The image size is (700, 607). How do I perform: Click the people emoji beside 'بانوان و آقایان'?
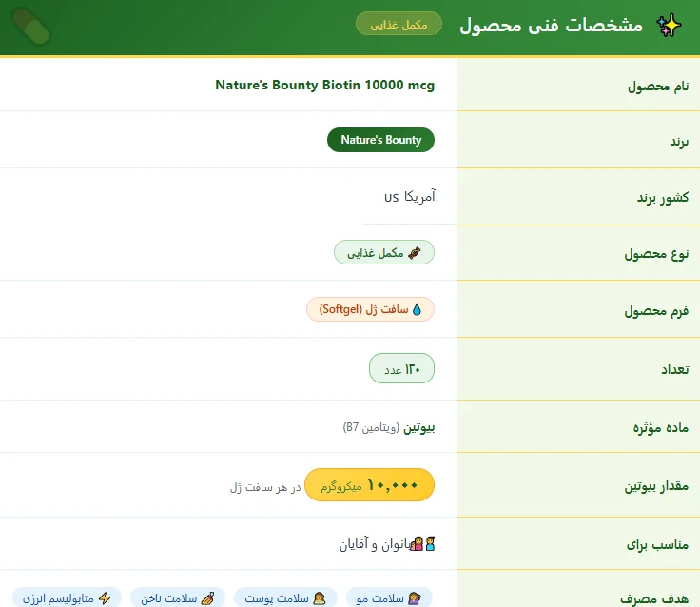pos(422,543)
